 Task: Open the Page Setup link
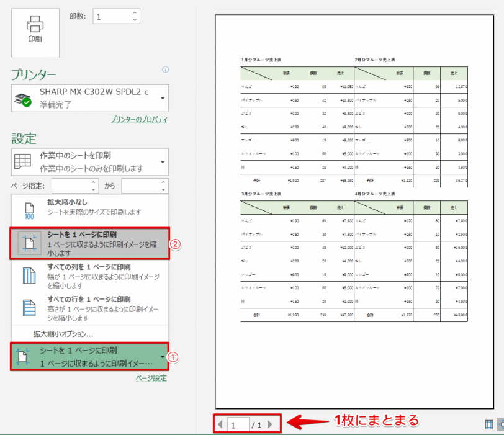tap(151, 378)
